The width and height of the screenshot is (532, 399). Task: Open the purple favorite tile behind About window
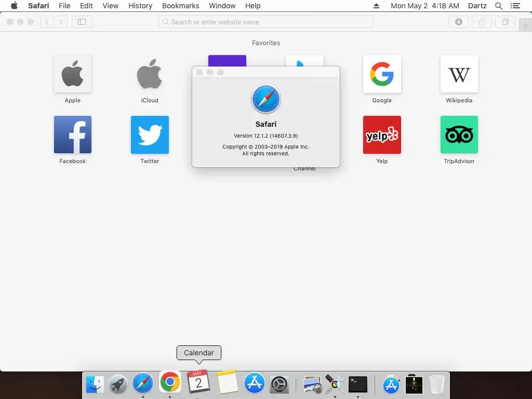click(x=227, y=60)
